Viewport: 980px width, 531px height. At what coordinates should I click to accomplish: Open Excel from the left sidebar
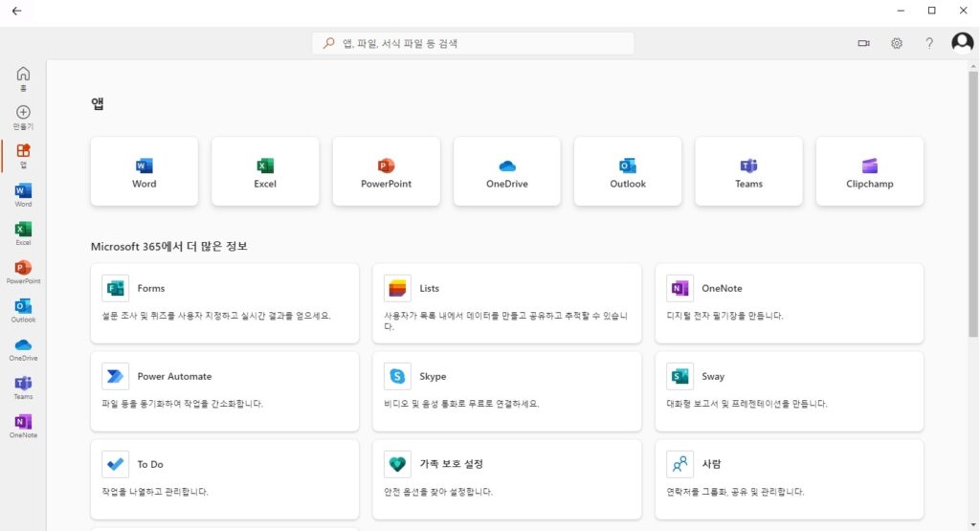23,233
